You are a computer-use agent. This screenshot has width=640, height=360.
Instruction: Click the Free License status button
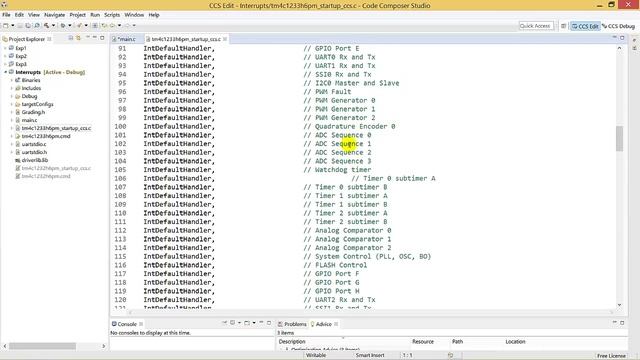pyautogui.click(x=611, y=356)
